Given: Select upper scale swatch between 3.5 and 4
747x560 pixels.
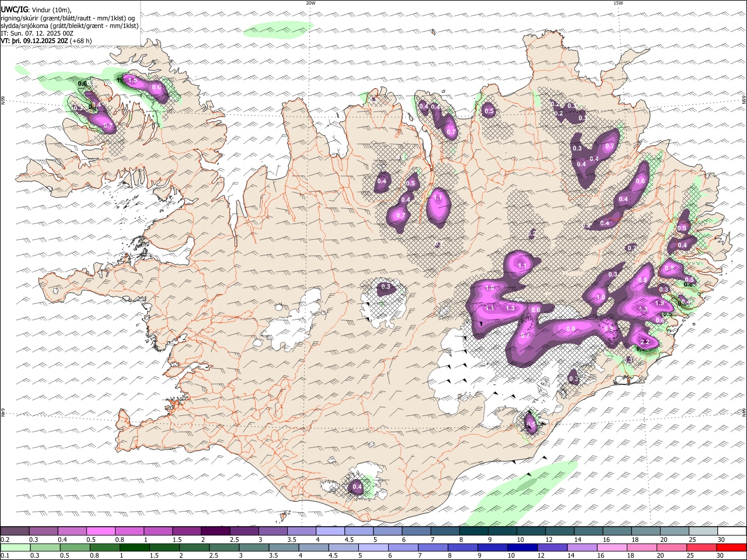Looking at the screenshot, I should [x=302, y=531].
